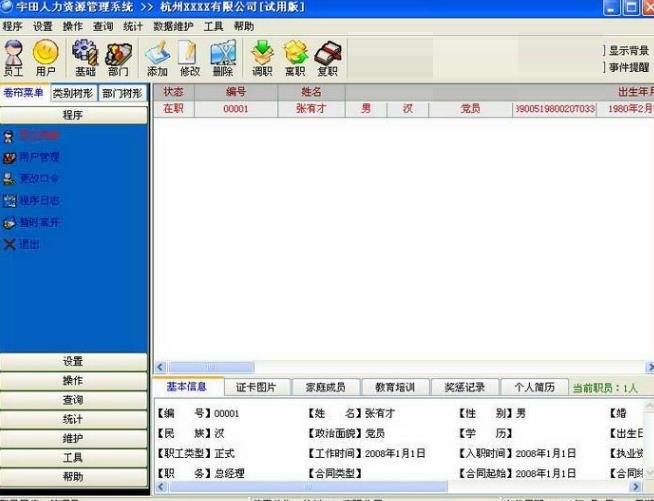
Task: Open the 部门 department toolbar icon
Action: click(x=118, y=58)
